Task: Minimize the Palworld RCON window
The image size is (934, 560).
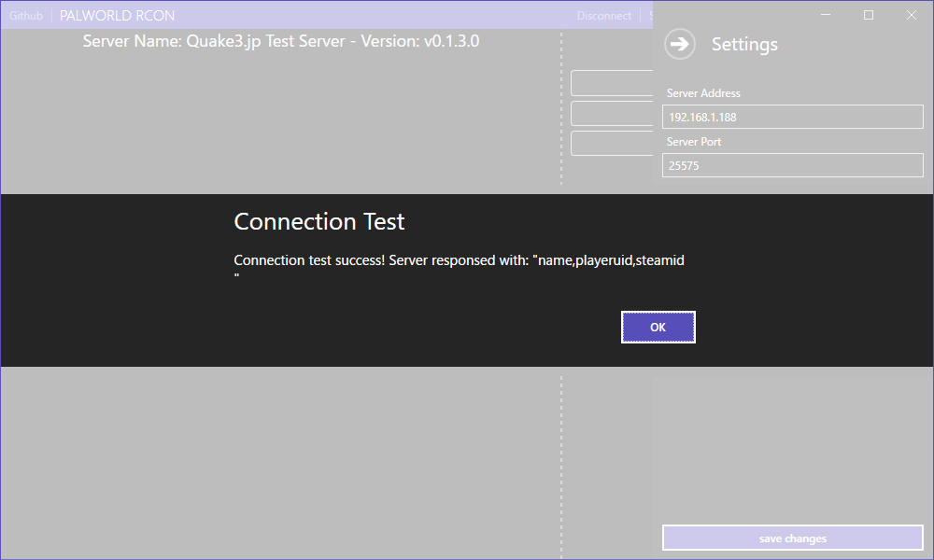Action: pos(826,15)
